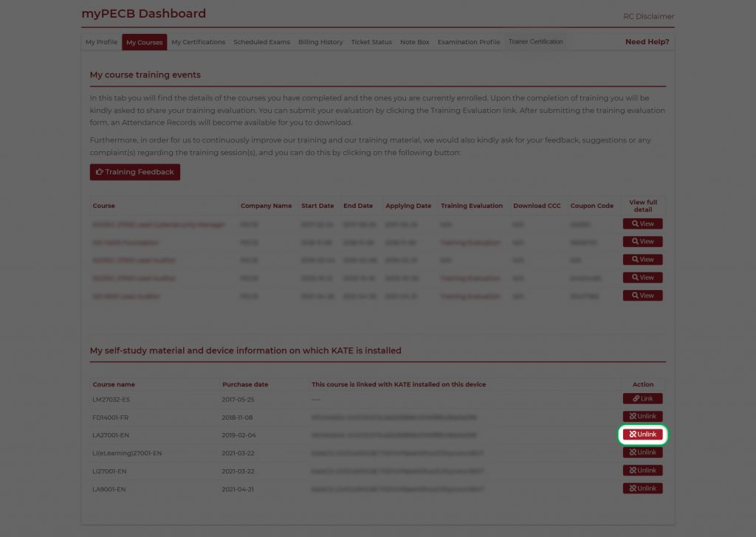
Task: Click the Action column header
Action: click(x=643, y=384)
